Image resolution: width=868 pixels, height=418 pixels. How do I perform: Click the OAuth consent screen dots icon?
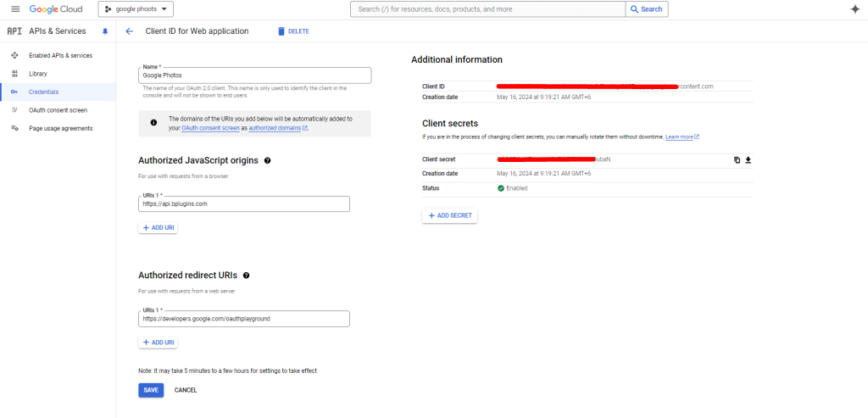(14, 110)
